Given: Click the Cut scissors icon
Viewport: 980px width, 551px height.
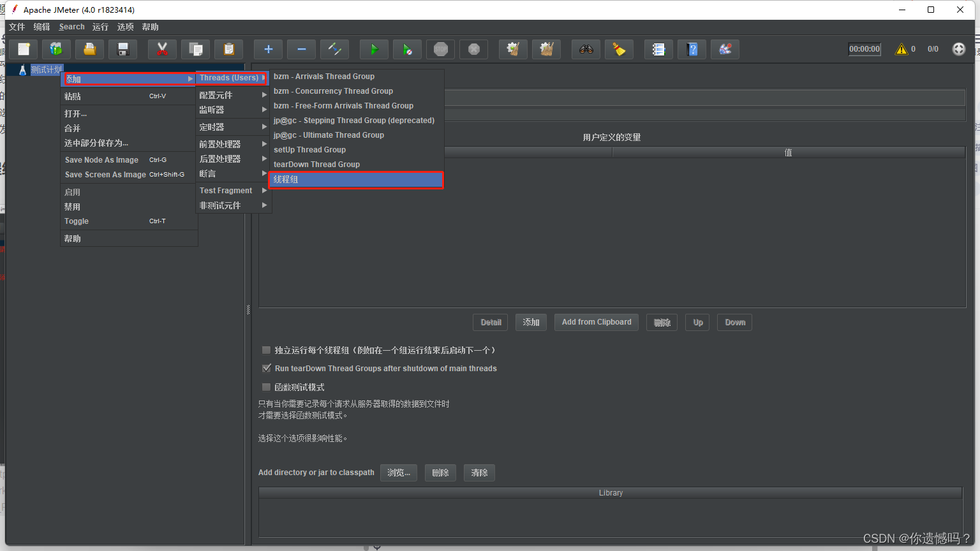Looking at the screenshot, I should tap(162, 49).
